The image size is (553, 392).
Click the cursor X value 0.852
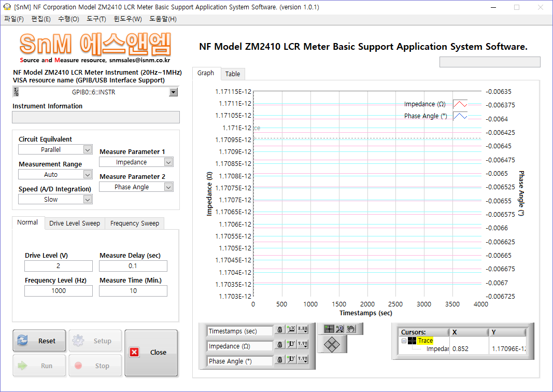tap(460, 348)
